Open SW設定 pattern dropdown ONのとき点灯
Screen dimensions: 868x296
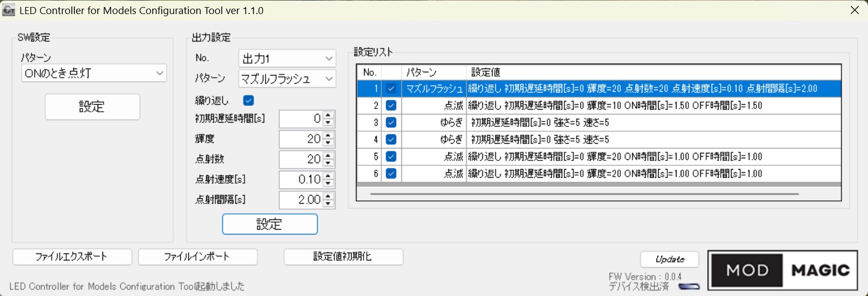pyautogui.click(x=94, y=73)
